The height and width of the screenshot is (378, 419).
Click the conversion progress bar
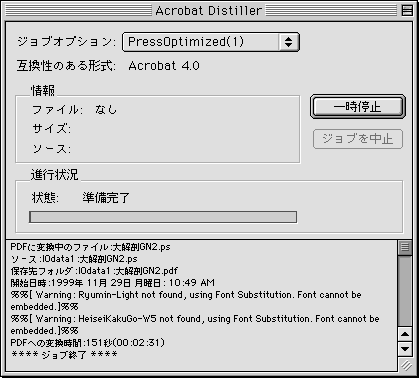(163, 217)
